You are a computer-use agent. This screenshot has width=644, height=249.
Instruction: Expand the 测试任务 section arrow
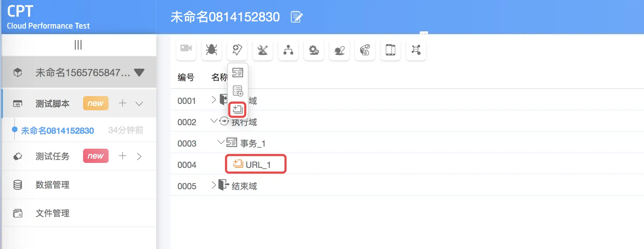coord(139,156)
